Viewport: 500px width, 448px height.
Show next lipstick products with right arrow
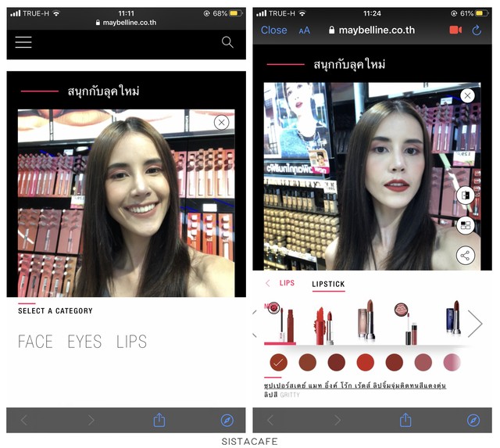tap(475, 324)
